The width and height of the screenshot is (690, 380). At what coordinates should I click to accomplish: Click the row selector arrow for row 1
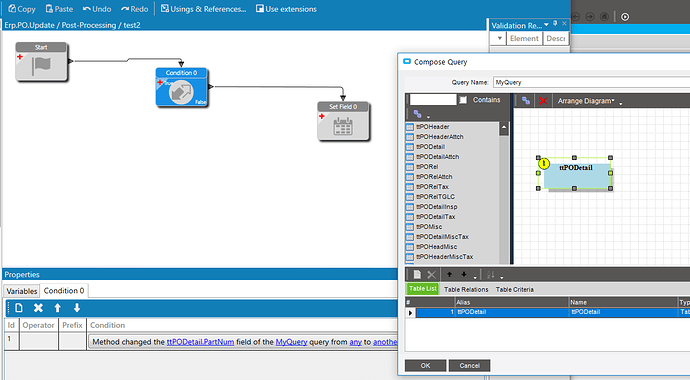tap(410, 312)
